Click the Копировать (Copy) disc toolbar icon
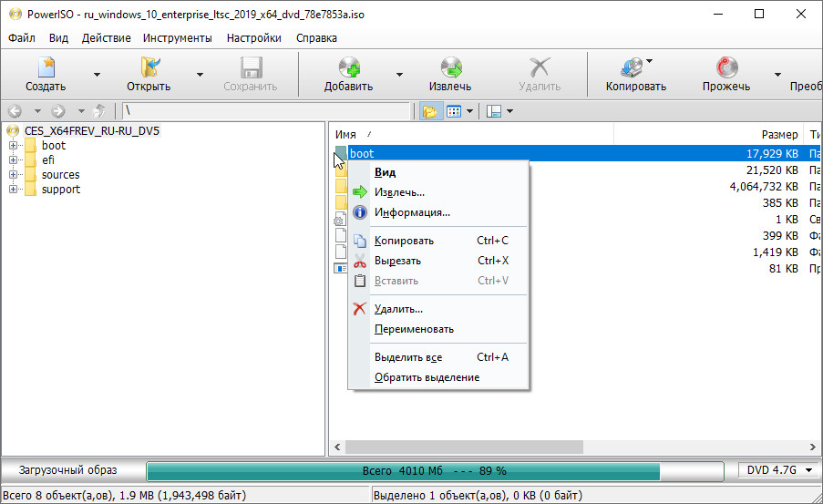This screenshot has width=823, height=504. pos(633,68)
